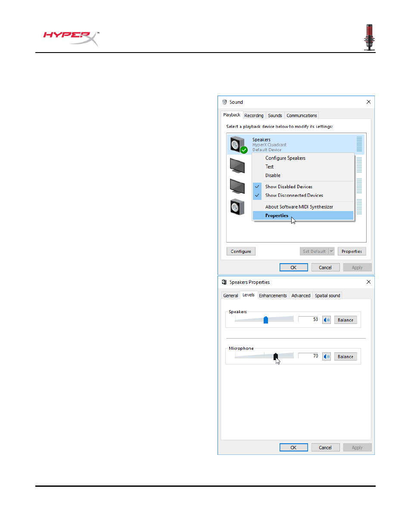Image resolution: width=411 pixels, height=532 pixels.
Task: Switch to the Recording tab
Action: 254,115
